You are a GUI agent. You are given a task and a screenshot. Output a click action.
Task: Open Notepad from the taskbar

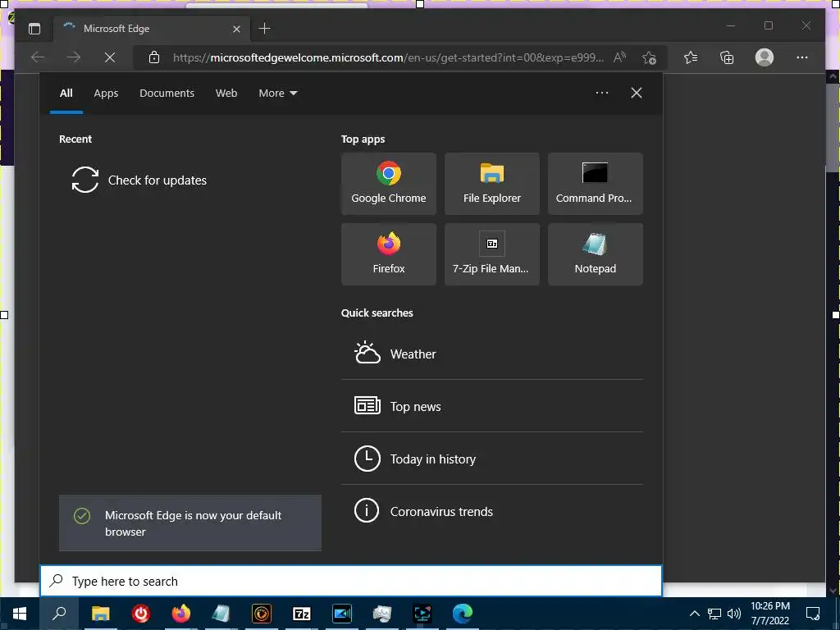(x=221, y=614)
